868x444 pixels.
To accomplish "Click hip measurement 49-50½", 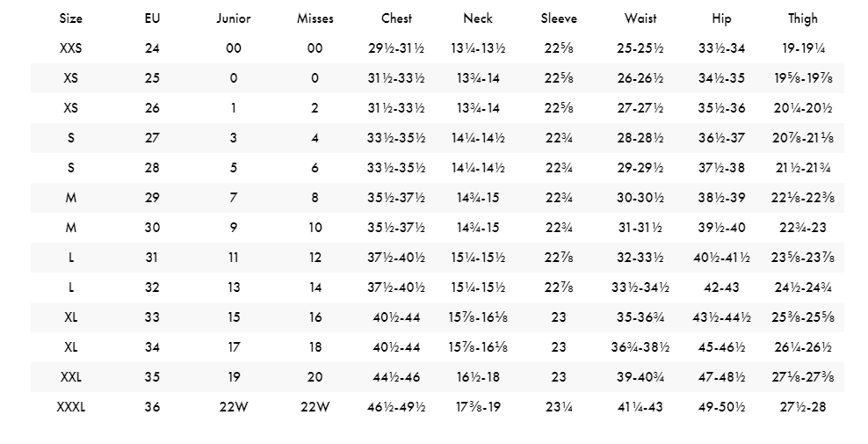I will (721, 407).
